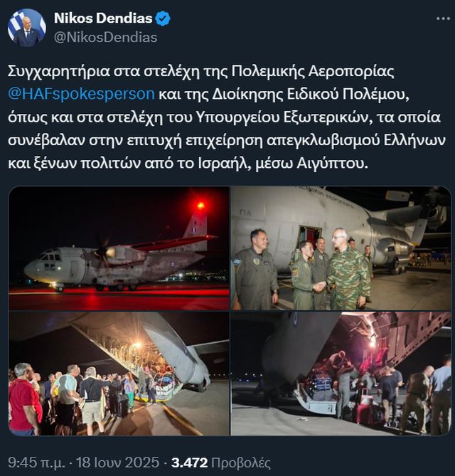
Task: Open photo of aircraft under red light
Action: pyautogui.click(x=119, y=248)
